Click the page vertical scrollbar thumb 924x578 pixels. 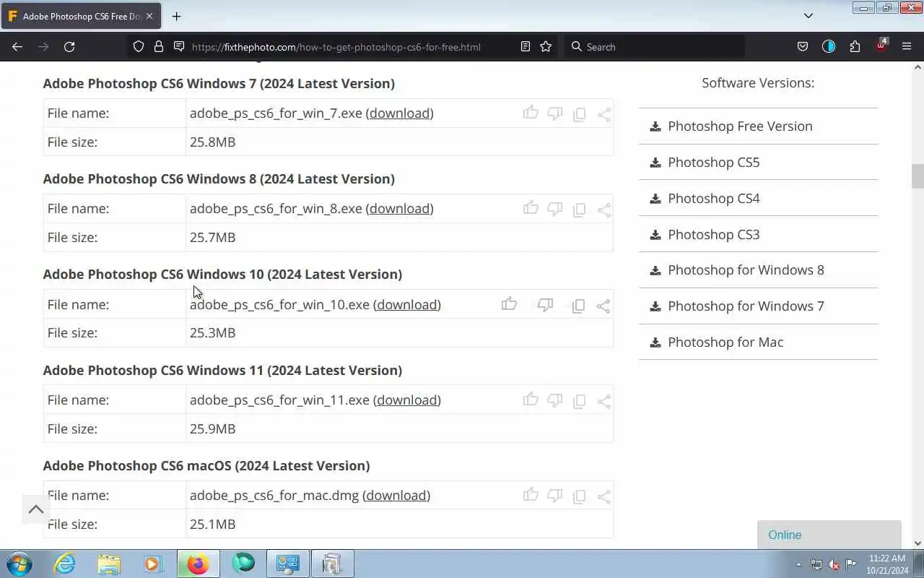(x=918, y=176)
